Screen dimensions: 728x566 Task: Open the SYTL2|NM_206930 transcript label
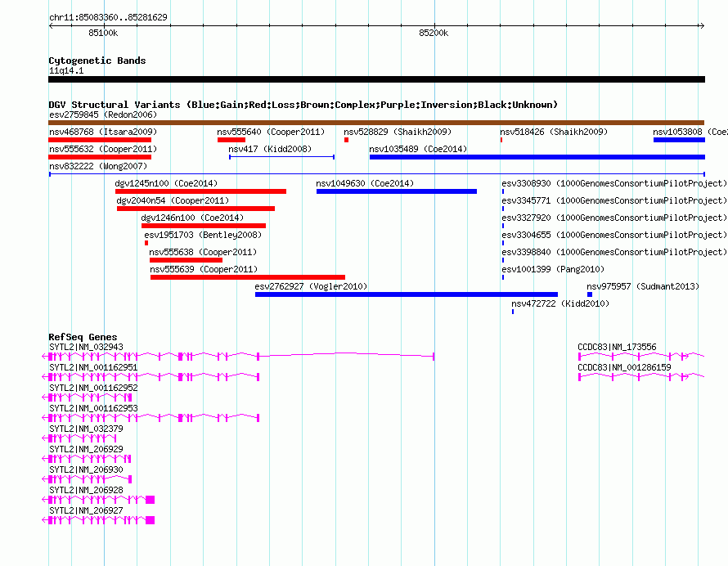point(87,469)
